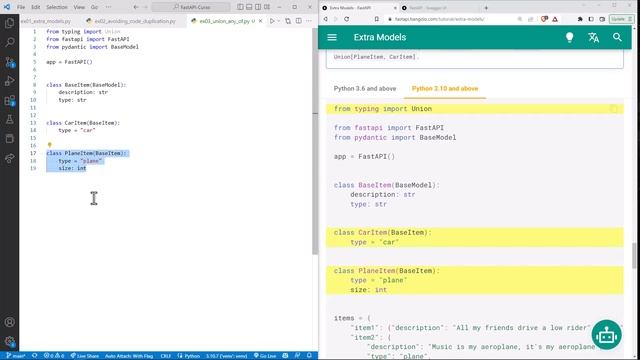Toggle the primary sidebar layout icon
640x360 pixels.
pyautogui.click(x=240, y=7)
